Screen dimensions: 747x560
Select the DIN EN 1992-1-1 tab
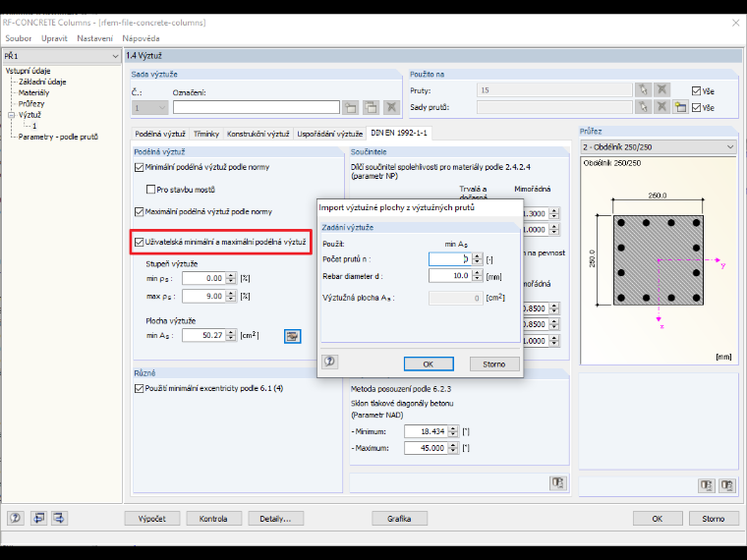click(x=399, y=133)
